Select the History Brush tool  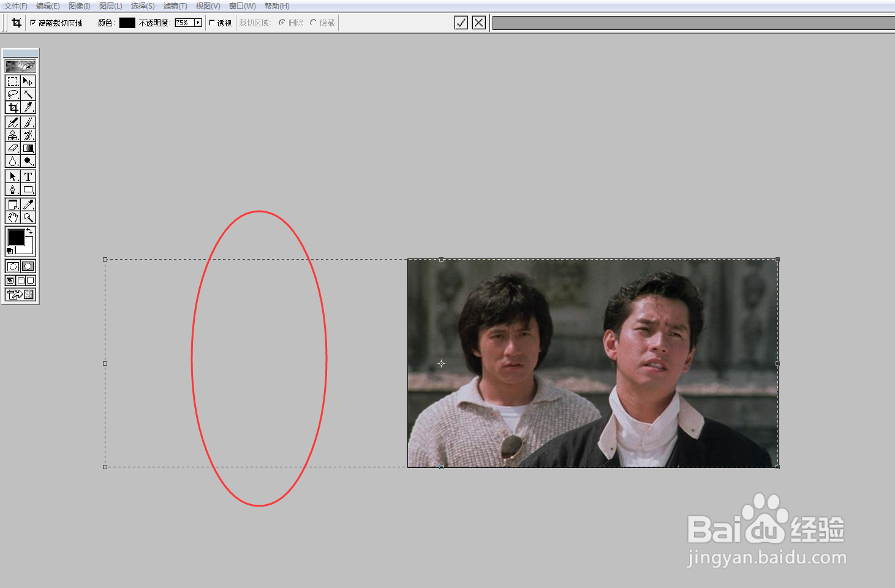tap(28, 135)
